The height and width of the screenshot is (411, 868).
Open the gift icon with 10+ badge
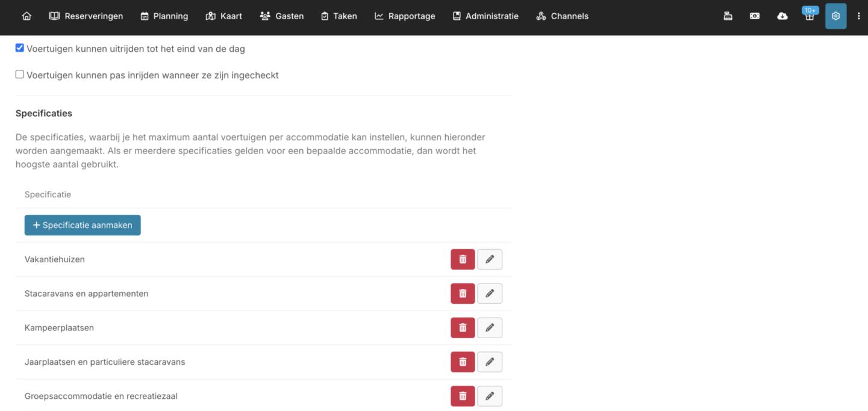809,16
